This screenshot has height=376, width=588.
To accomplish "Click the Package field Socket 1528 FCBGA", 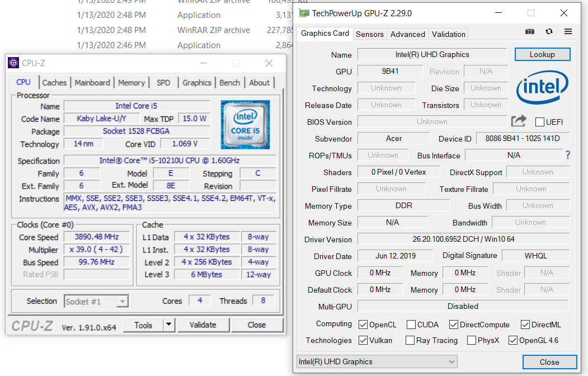I will (x=137, y=131).
